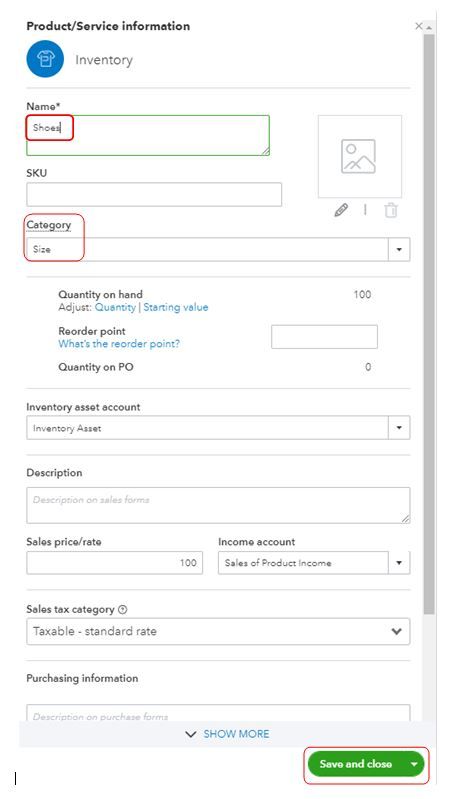
Task: Click the Inventory type label
Action: 104,60
